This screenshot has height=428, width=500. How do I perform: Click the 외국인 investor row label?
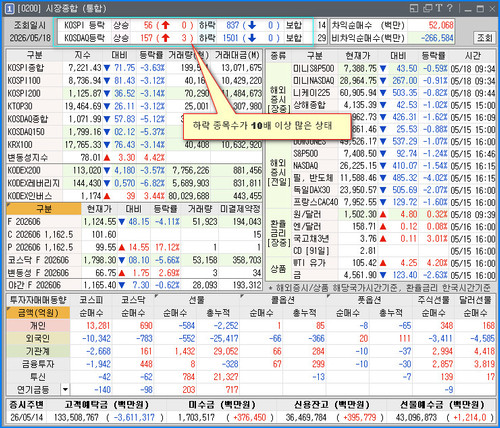(x=38, y=338)
